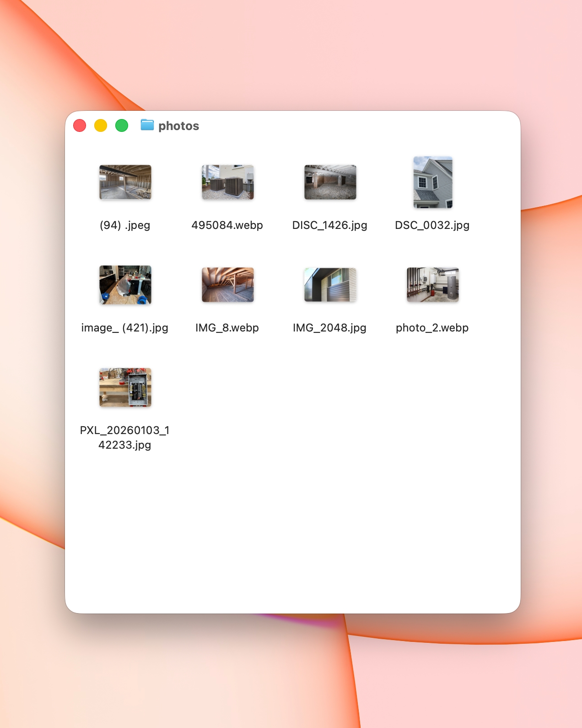Minimize the photos window with yellow button

pyautogui.click(x=101, y=125)
